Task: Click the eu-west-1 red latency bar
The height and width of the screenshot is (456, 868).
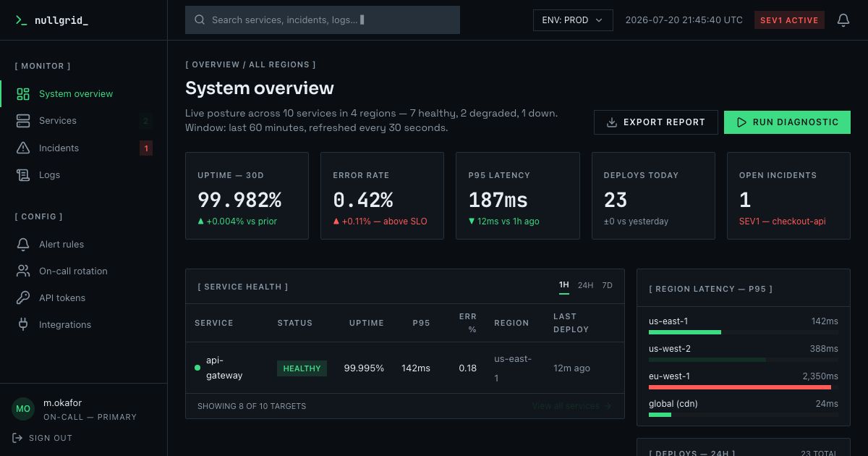Action: click(x=744, y=387)
